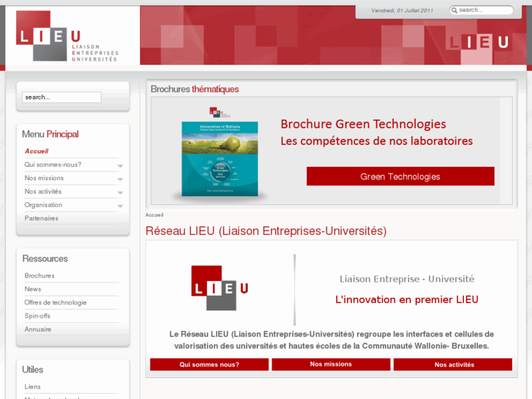Open the Qui sommes-nous? menu item
Image resolution: width=532 pixels, height=399 pixels.
pos(53,165)
